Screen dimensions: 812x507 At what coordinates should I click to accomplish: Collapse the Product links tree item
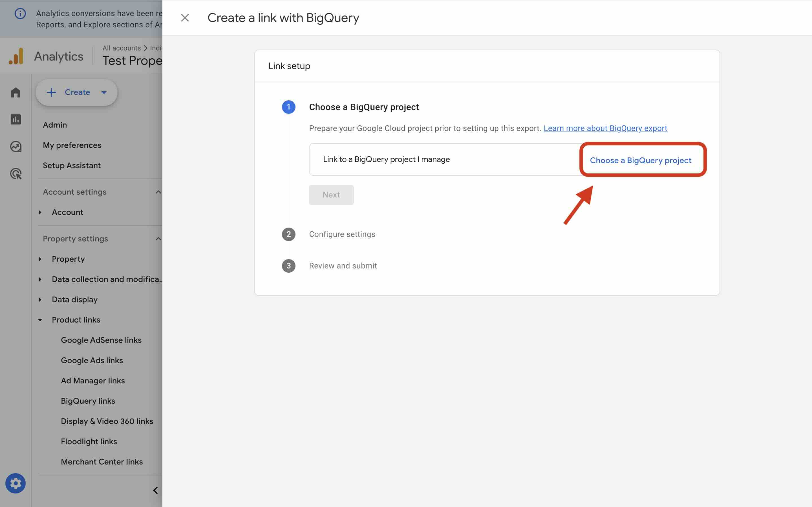pos(40,320)
